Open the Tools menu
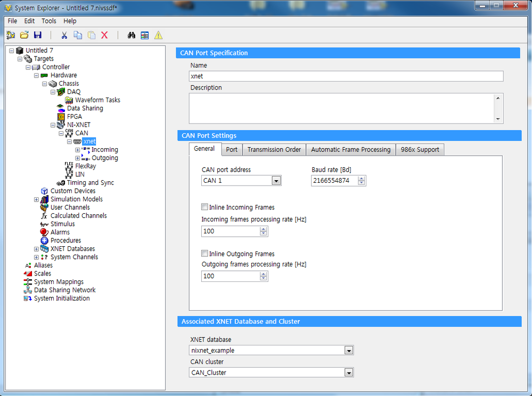 49,21
